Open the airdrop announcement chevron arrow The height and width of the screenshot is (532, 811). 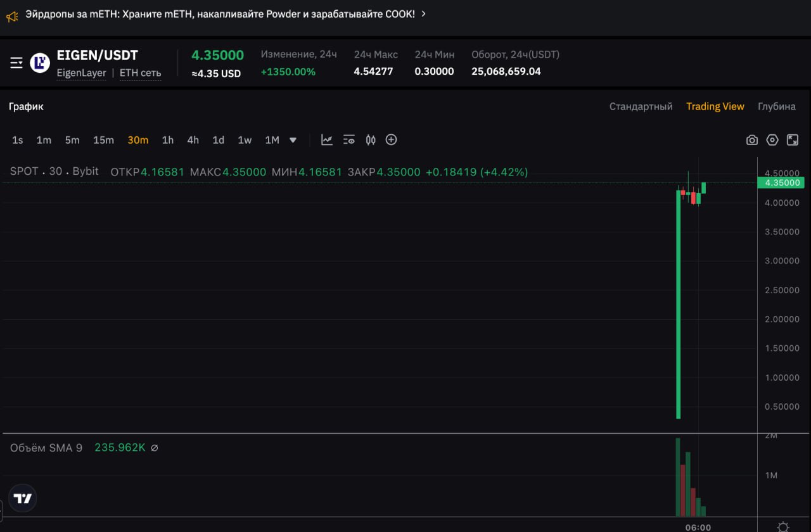(x=423, y=14)
